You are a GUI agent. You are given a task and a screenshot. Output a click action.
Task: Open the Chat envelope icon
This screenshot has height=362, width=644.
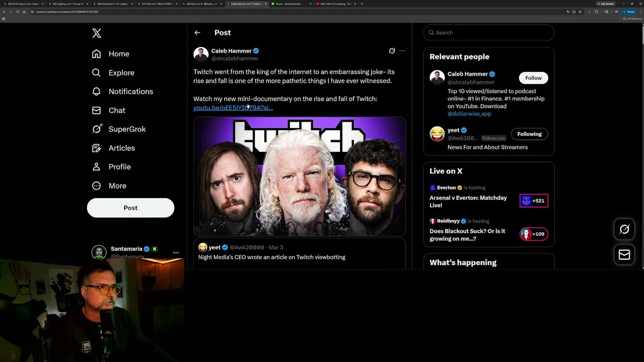click(97, 110)
